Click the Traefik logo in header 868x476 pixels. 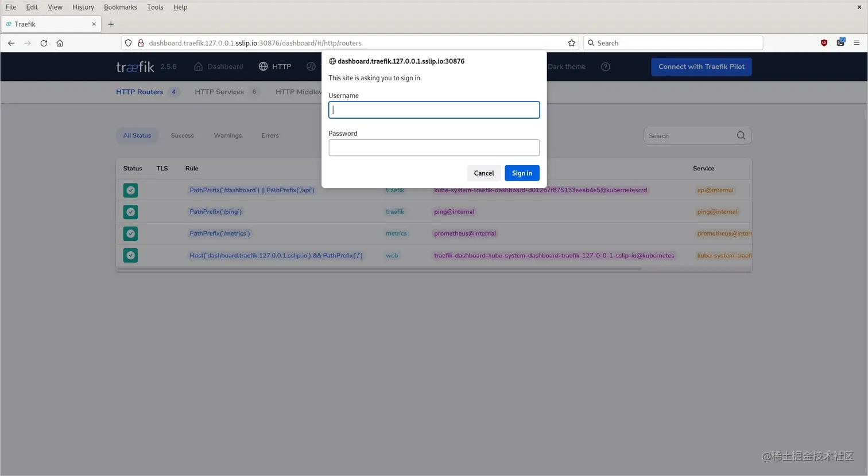135,67
